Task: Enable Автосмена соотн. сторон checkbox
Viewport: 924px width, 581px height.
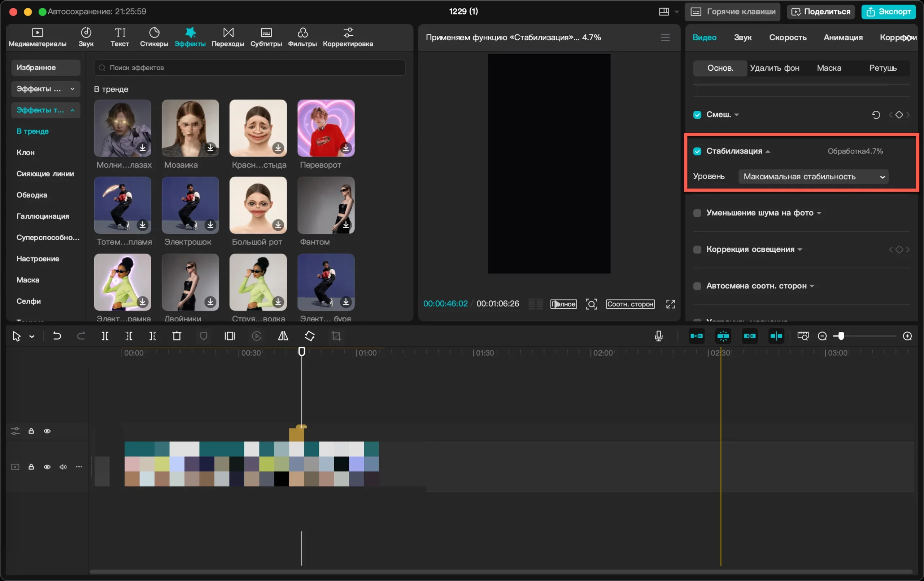Action: [697, 286]
